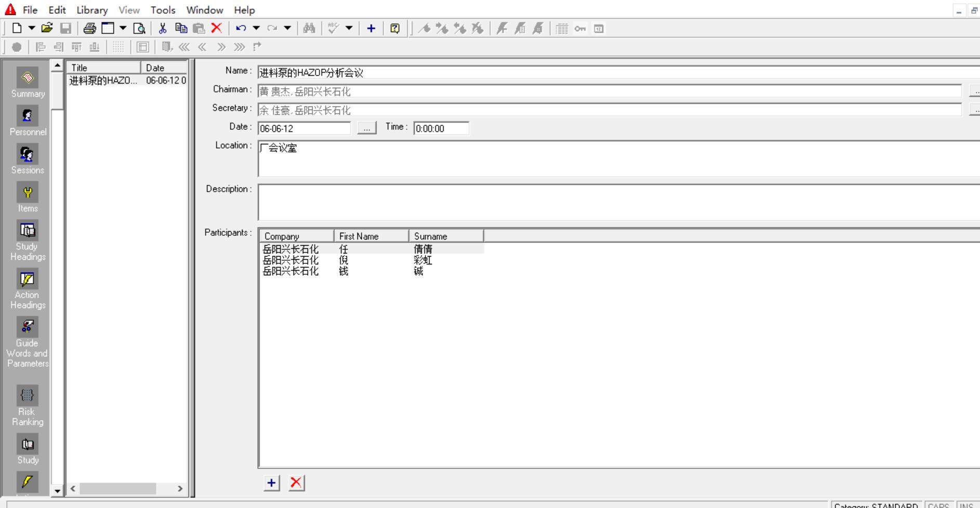Open the Summary sidebar section
Viewport: 980px width, 508px height.
click(x=28, y=83)
